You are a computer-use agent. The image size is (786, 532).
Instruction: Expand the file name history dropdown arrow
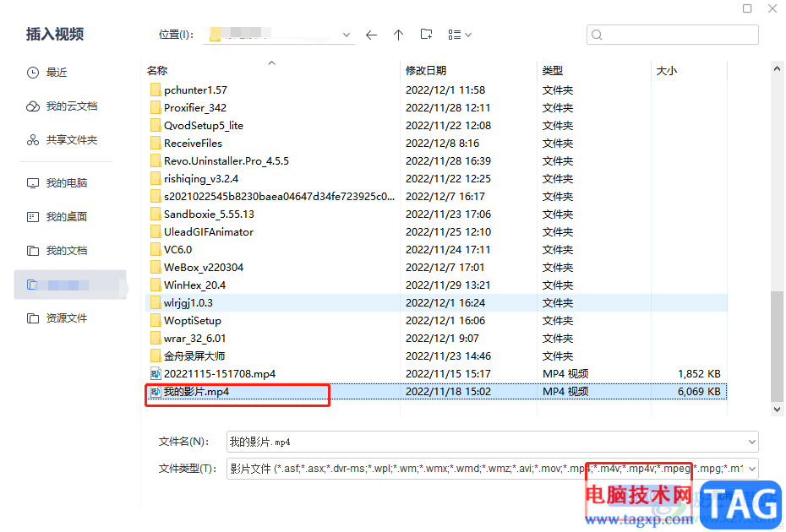(752, 442)
